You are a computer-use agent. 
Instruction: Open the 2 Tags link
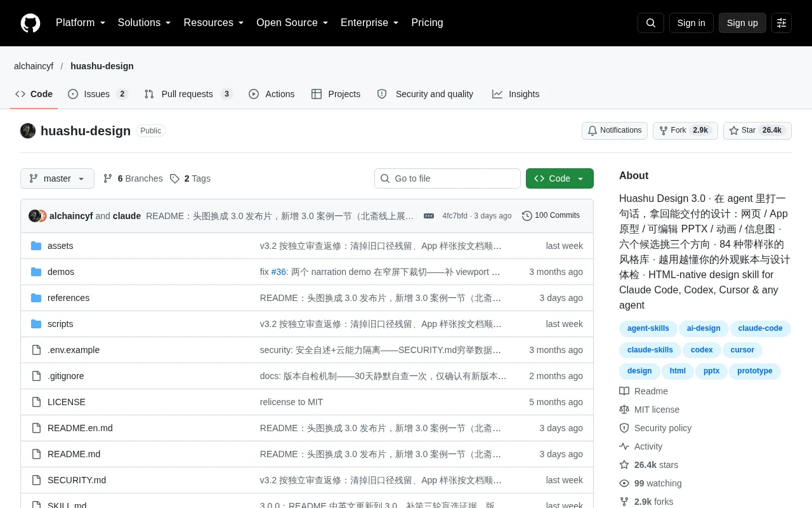pyautogui.click(x=190, y=178)
